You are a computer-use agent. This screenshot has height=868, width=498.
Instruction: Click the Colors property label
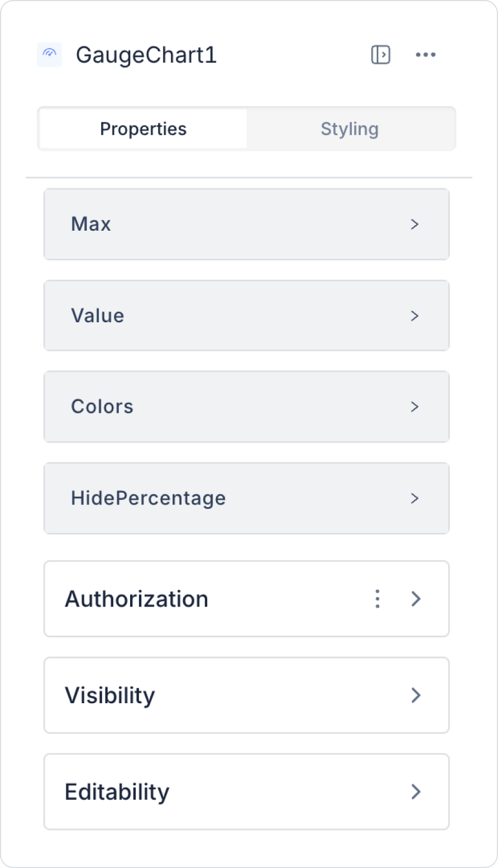pos(102,407)
